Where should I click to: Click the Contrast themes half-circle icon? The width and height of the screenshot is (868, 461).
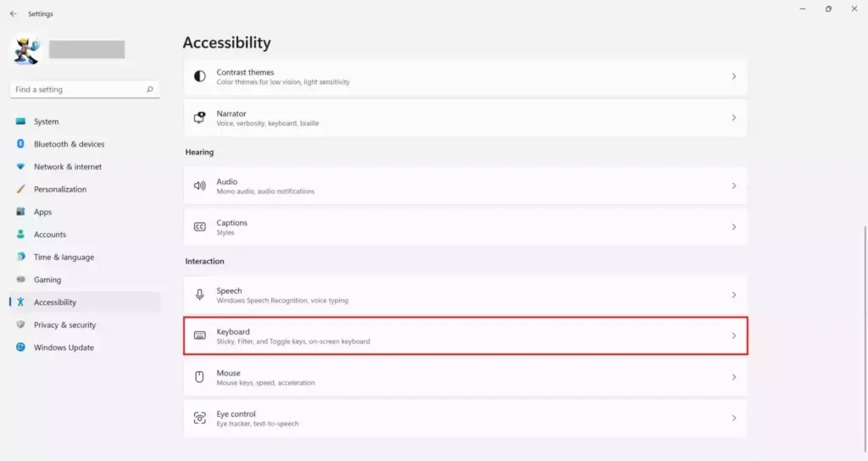pyautogui.click(x=200, y=76)
